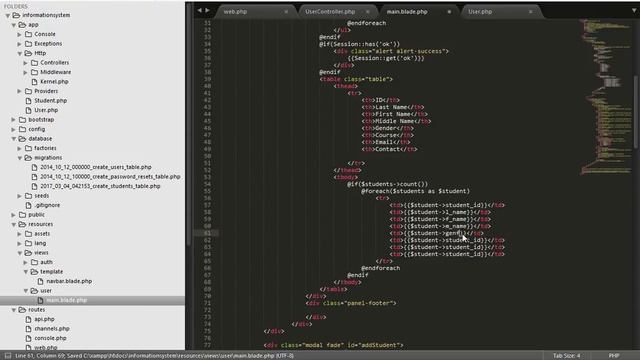Change Tab Size: 4 setting
Viewport: 640px width, 360px height.
[x=566, y=356]
